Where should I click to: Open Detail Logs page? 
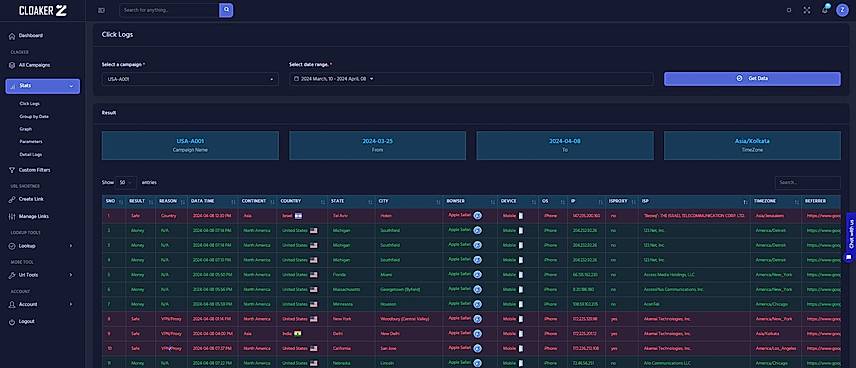31,155
